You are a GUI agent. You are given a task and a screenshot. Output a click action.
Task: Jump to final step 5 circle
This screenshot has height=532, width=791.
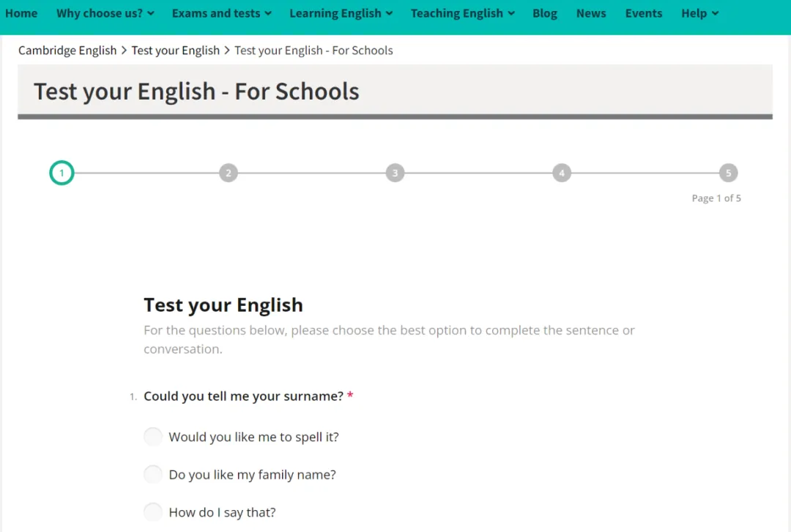click(x=728, y=173)
